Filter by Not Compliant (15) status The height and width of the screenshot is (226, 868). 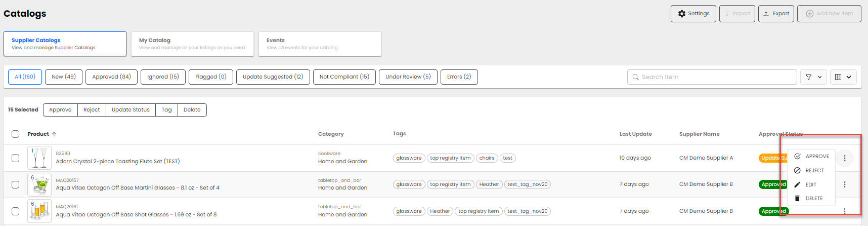pyautogui.click(x=344, y=77)
